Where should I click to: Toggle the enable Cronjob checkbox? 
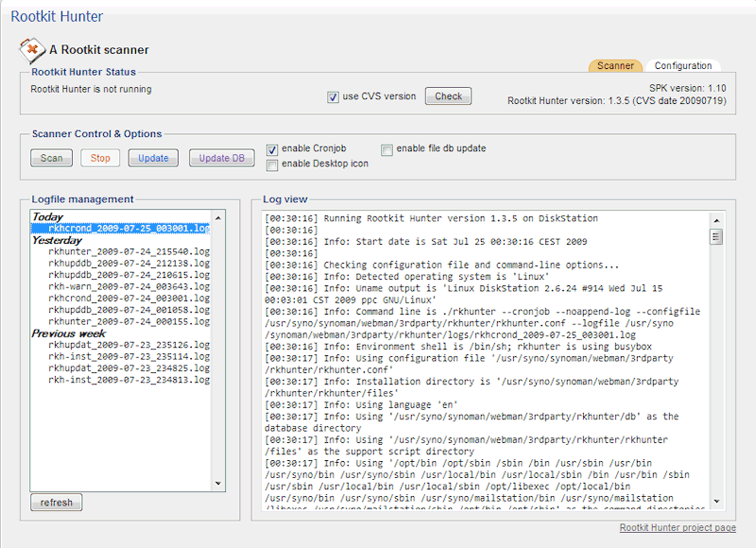pyautogui.click(x=272, y=149)
